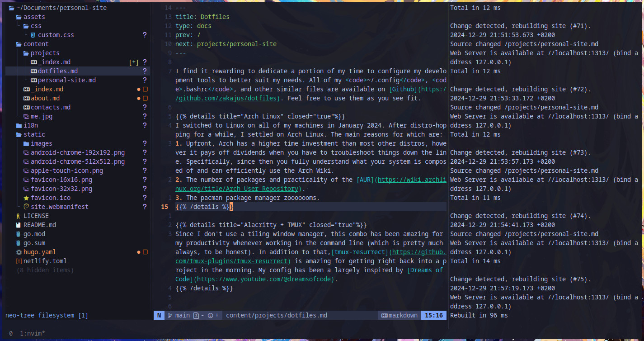644x341 pixels.
Task: Click the CSS file icon beside custom.css
Action: point(33,35)
